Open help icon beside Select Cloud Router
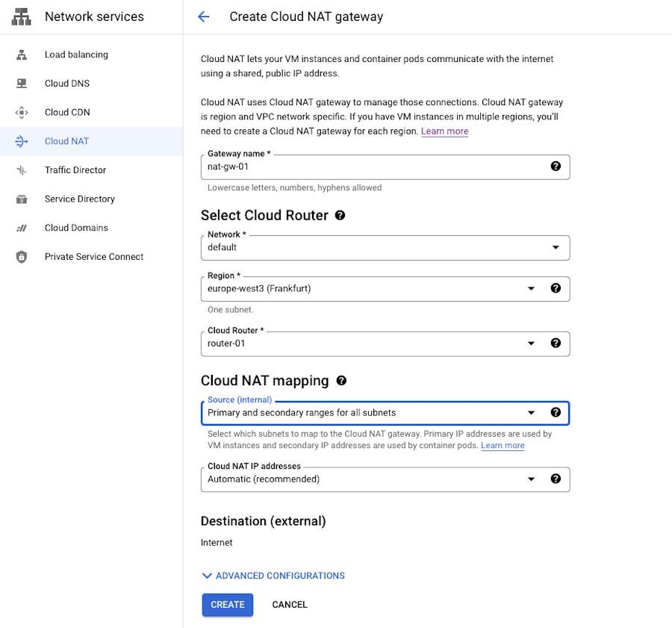 [x=340, y=215]
